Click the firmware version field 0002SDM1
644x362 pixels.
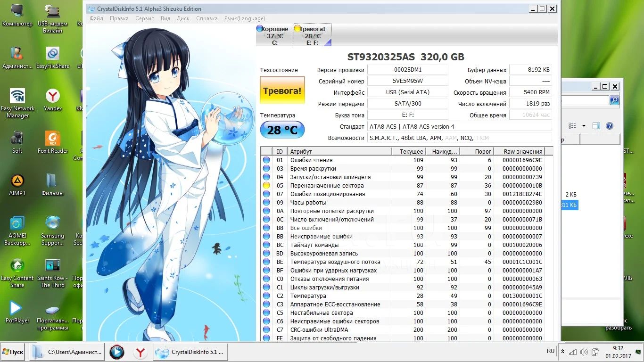pyautogui.click(x=407, y=70)
